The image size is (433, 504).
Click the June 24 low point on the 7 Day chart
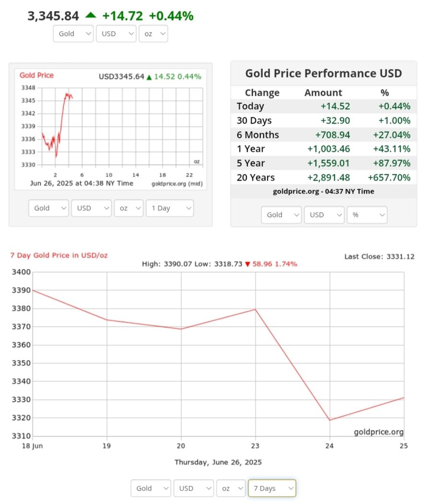[x=330, y=420]
